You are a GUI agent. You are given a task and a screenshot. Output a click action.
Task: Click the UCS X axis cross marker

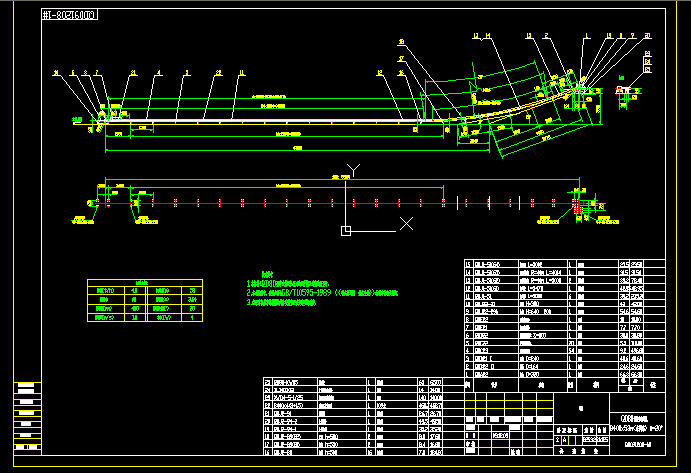[406, 224]
